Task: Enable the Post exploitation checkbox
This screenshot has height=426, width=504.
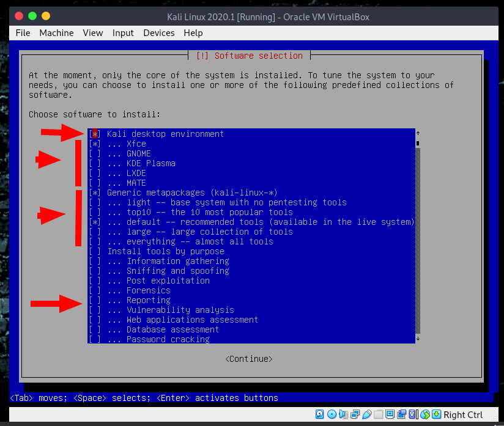Action: (94, 281)
